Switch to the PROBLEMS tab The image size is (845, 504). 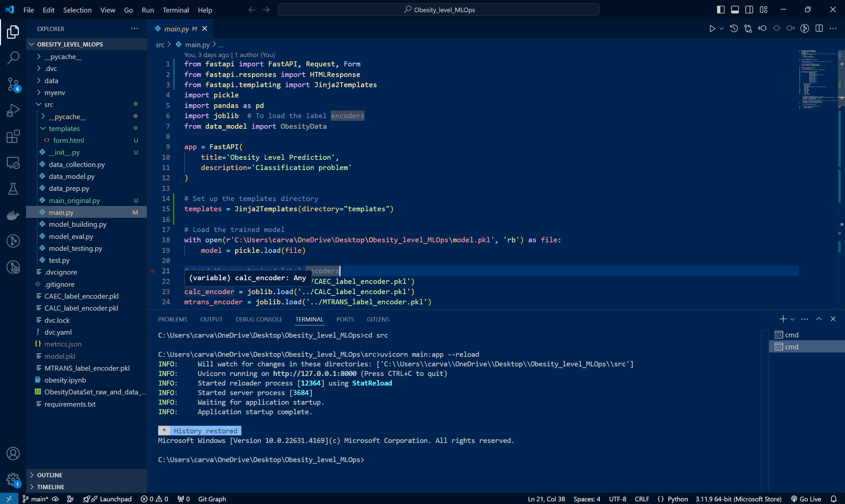[x=172, y=319]
